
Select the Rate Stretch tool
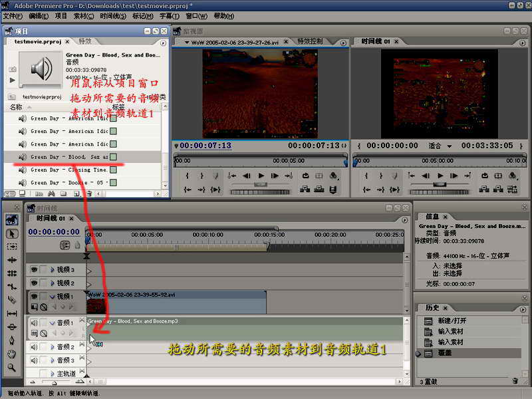pyautogui.click(x=12, y=287)
